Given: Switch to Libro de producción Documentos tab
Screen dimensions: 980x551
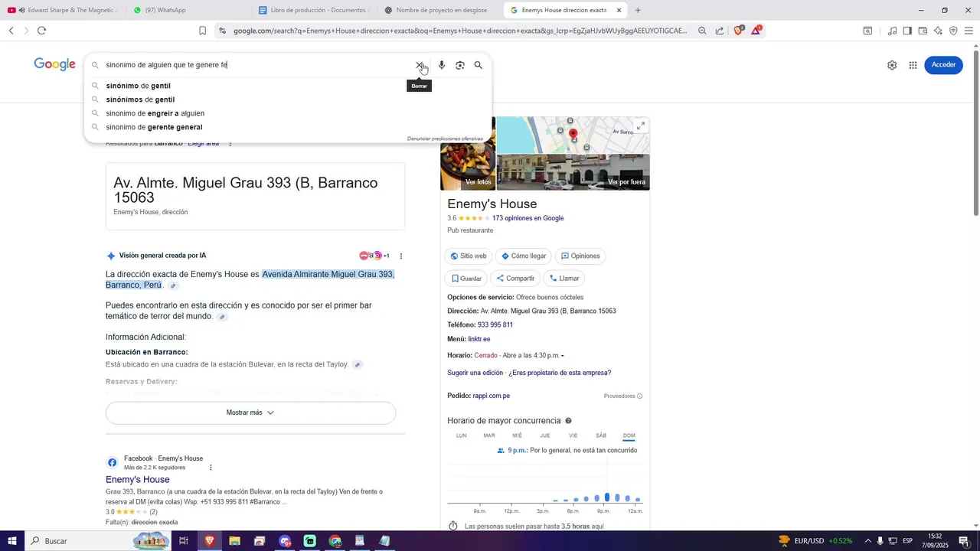Looking at the screenshot, I should coord(314,10).
